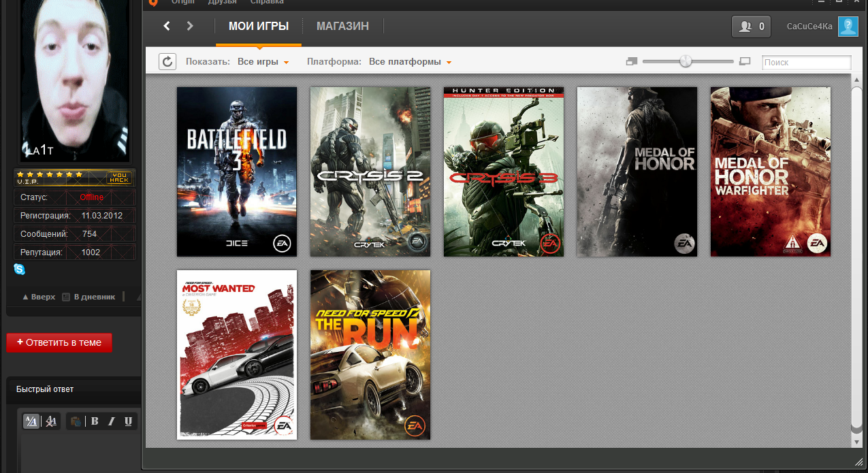The width and height of the screenshot is (868, 473).
Task: Adjust the tile size slider handle
Action: point(686,61)
